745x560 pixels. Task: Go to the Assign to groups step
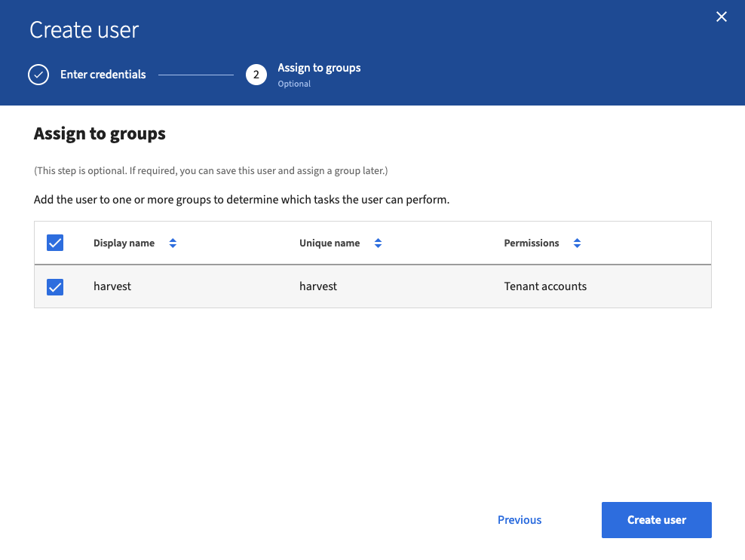pyautogui.click(x=319, y=68)
